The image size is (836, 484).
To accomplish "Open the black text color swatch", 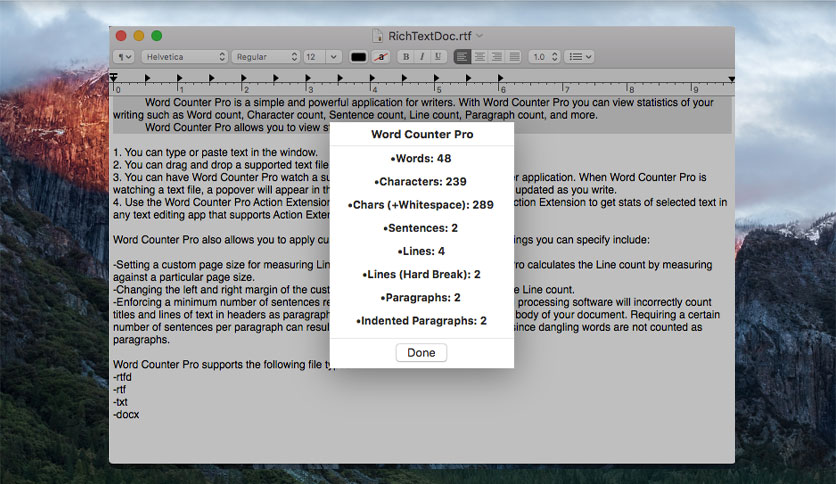I will [x=358, y=57].
